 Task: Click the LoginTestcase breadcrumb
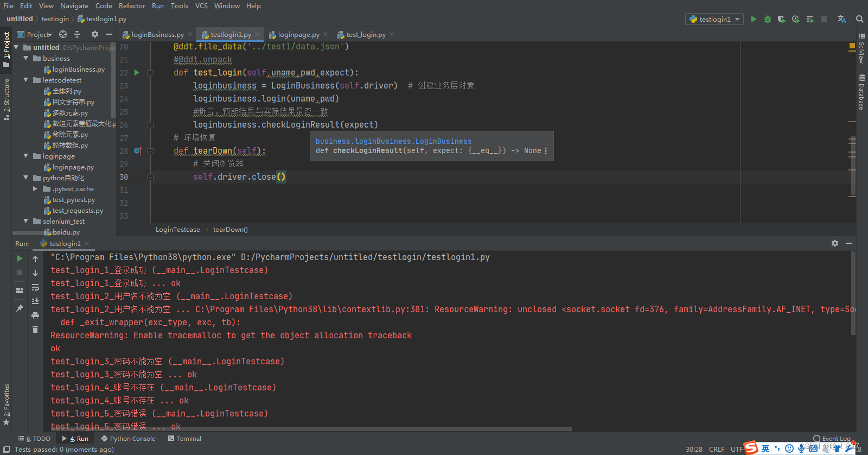(178, 230)
